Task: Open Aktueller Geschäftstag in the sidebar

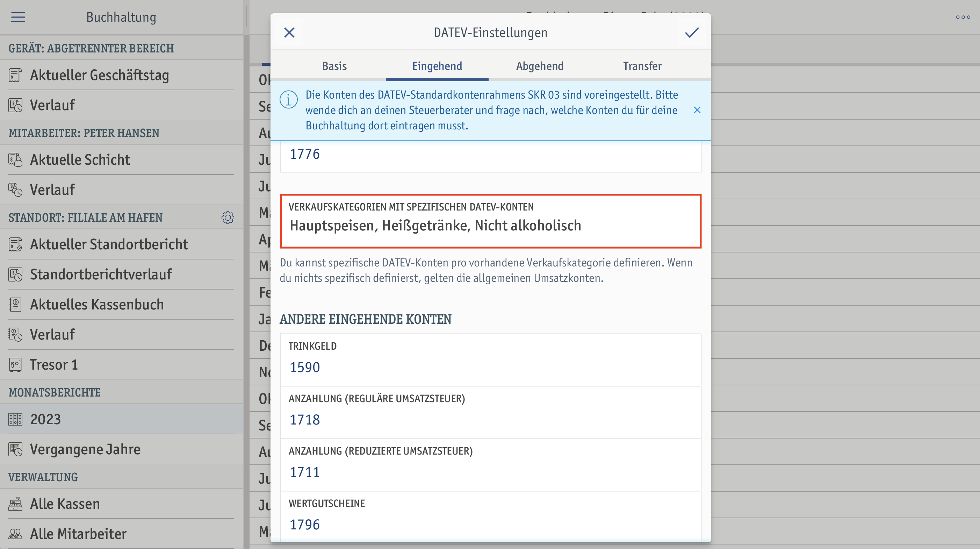Action: [122, 76]
